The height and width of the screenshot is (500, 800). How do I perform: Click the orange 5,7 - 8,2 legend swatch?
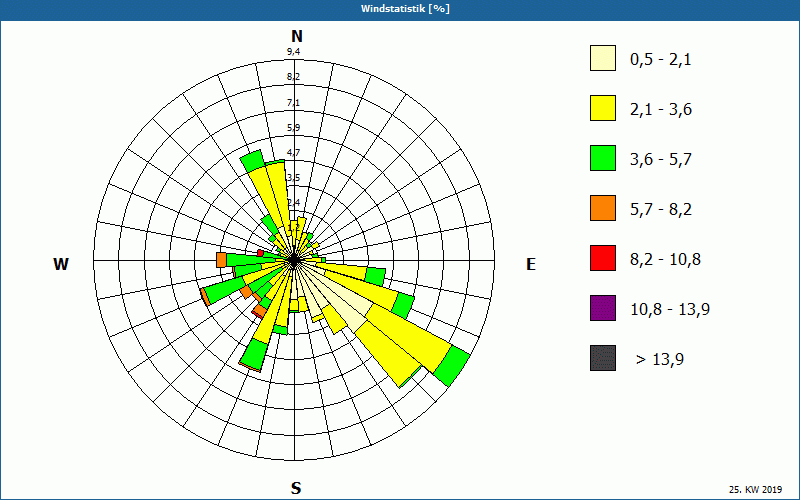coord(603,208)
